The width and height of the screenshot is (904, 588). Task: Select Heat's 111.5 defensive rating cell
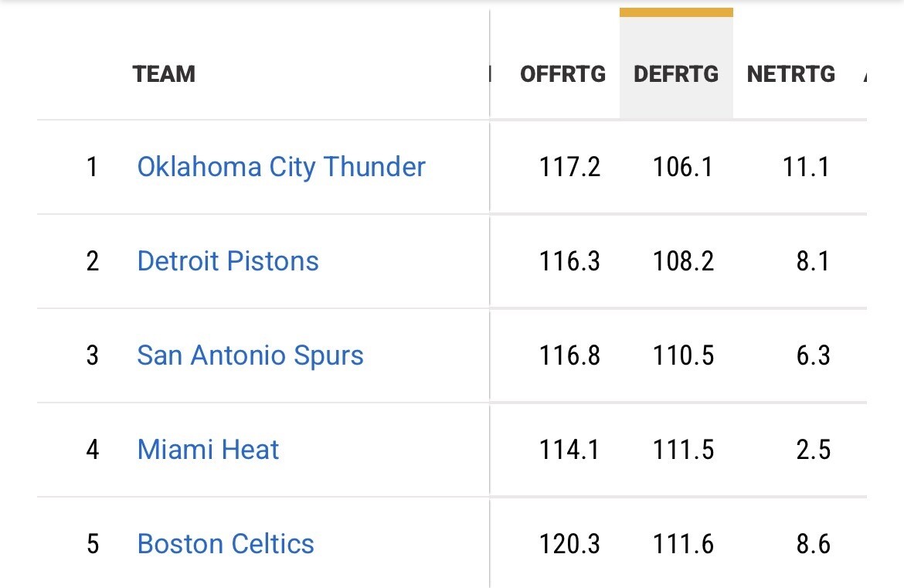click(683, 450)
